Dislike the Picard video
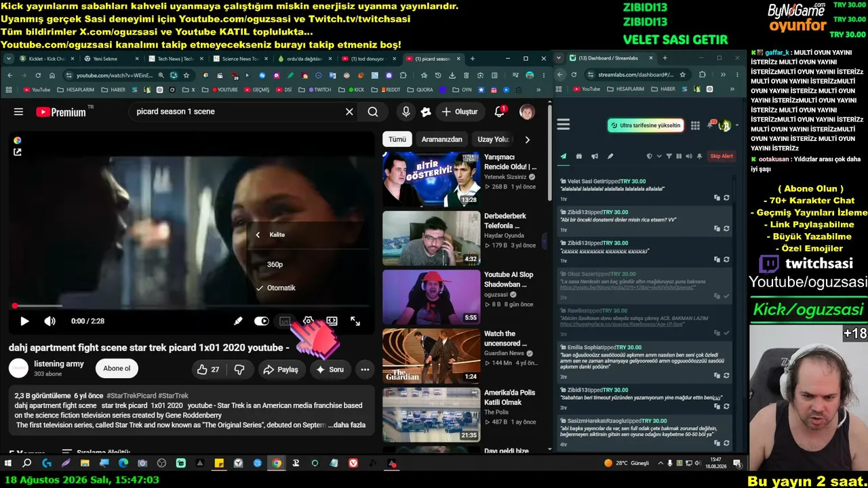 pos(239,369)
